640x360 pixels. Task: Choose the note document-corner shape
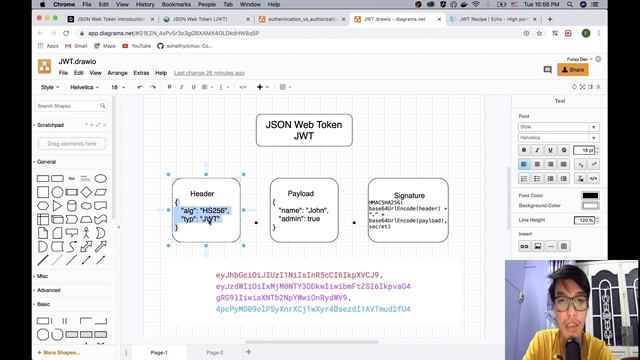click(x=43, y=233)
